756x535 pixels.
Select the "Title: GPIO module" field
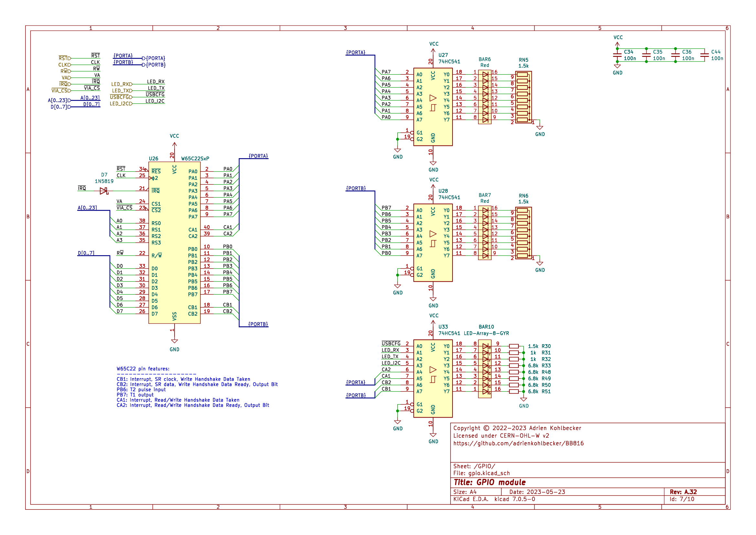(489, 482)
